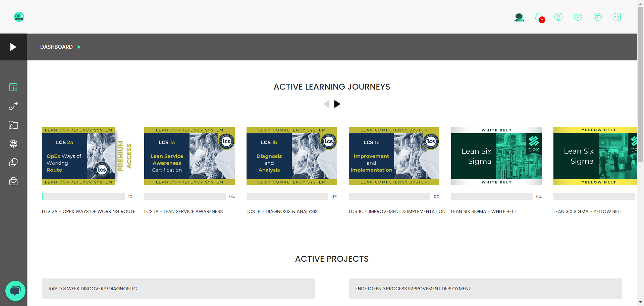Viewport: 644px width, 306px height.
Task: Click the header toggle-shaped icon
Action: click(x=598, y=17)
